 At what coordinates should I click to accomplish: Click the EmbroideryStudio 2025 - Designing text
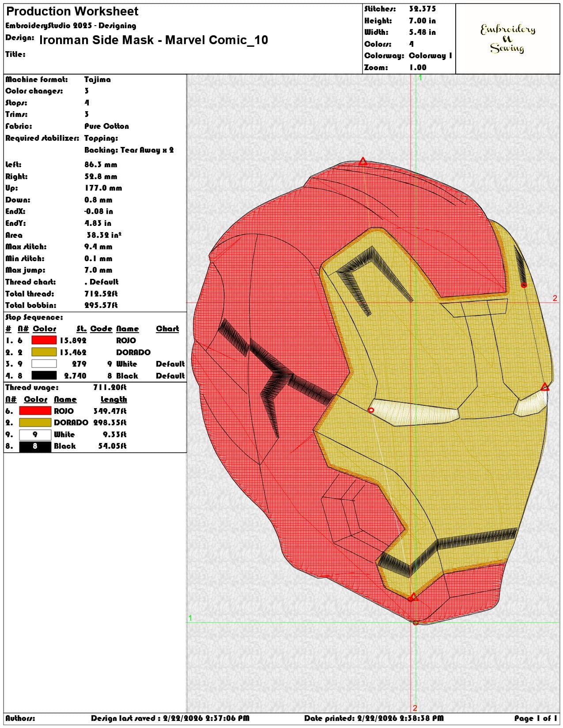(71, 26)
